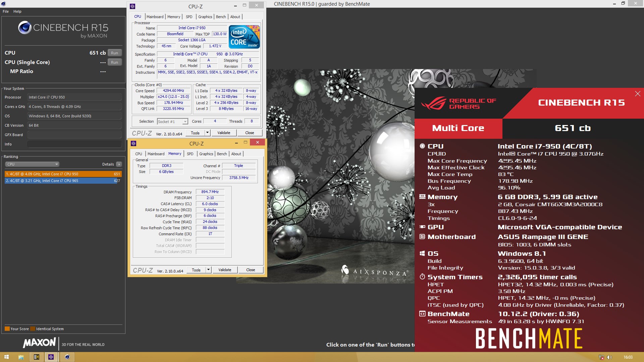644x362 pixels.
Task: Click the Core Speed value 4294.60 MHz
Action: [x=173, y=91]
